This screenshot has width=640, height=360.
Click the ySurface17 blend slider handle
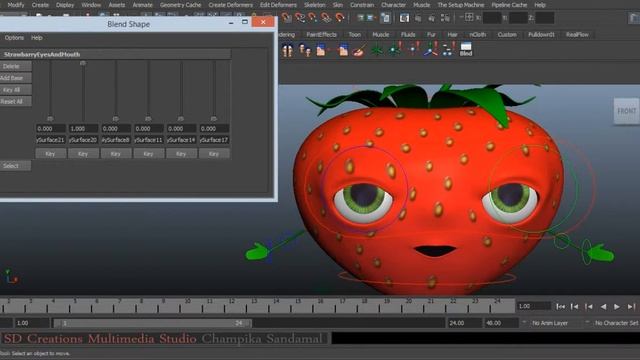coord(214,119)
